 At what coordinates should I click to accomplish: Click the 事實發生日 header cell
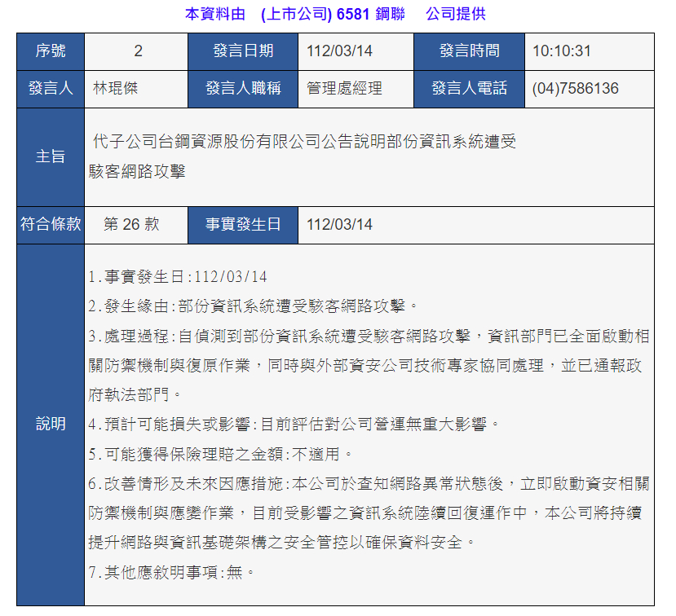(243, 225)
